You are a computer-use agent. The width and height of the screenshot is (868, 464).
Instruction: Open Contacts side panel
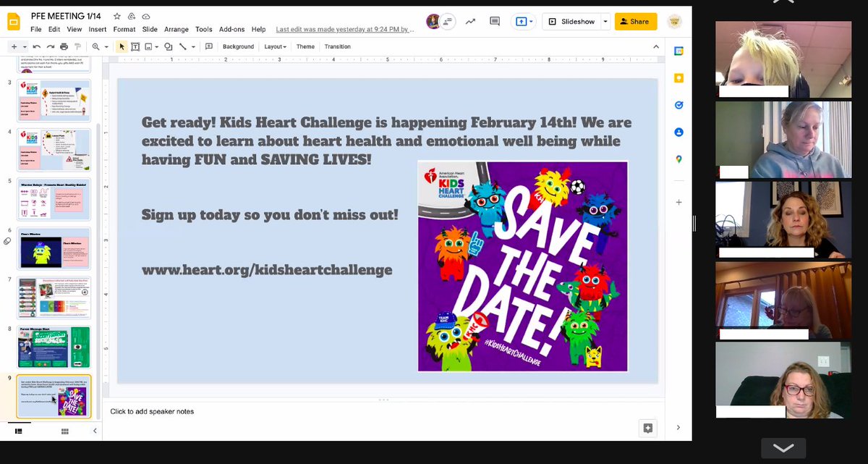pyautogui.click(x=678, y=132)
